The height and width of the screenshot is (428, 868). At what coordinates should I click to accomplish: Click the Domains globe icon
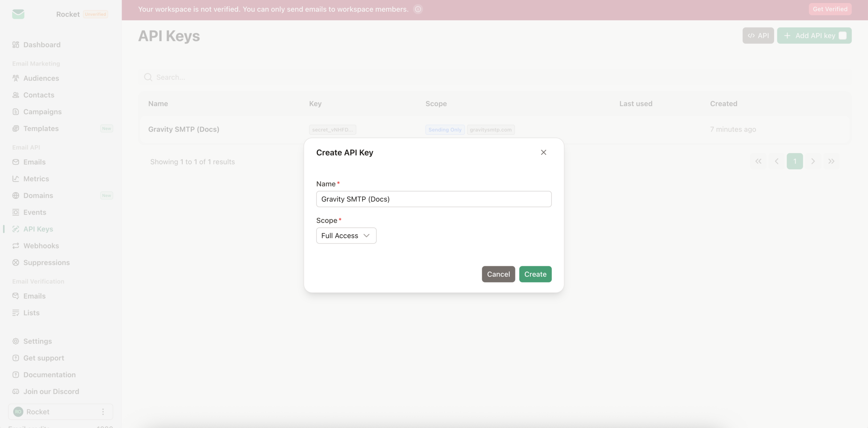click(16, 196)
